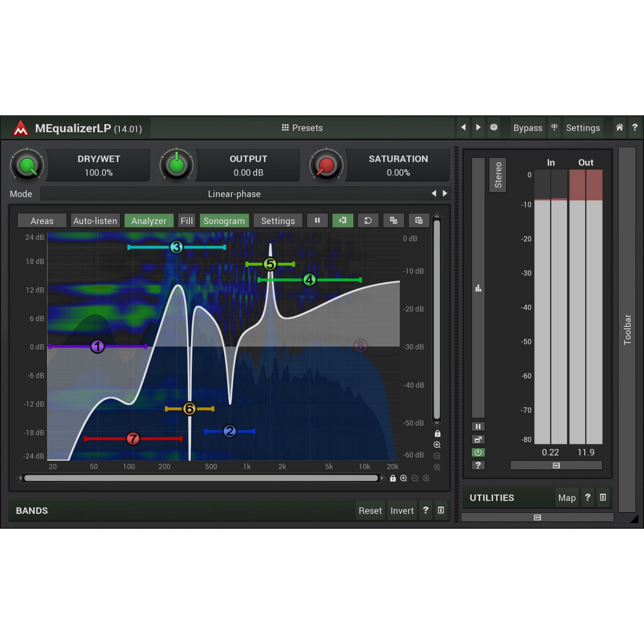Expand the meter panel width handle
This screenshot has height=644, width=644.
coord(556,465)
